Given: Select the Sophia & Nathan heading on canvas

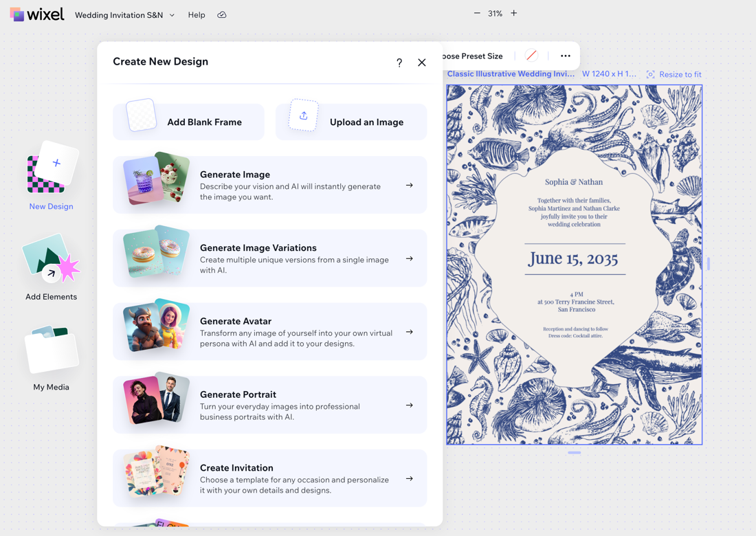Looking at the screenshot, I should point(574,182).
